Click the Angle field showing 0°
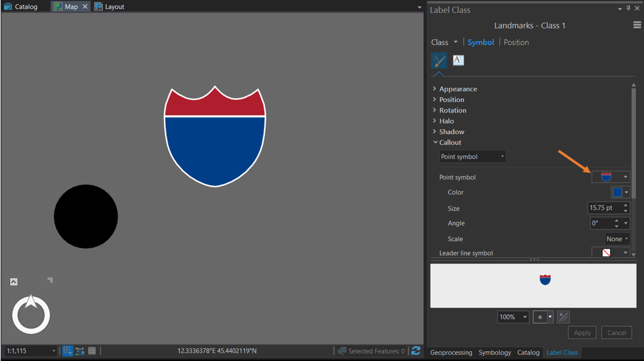Image resolution: width=644 pixels, height=361 pixels. (x=601, y=223)
